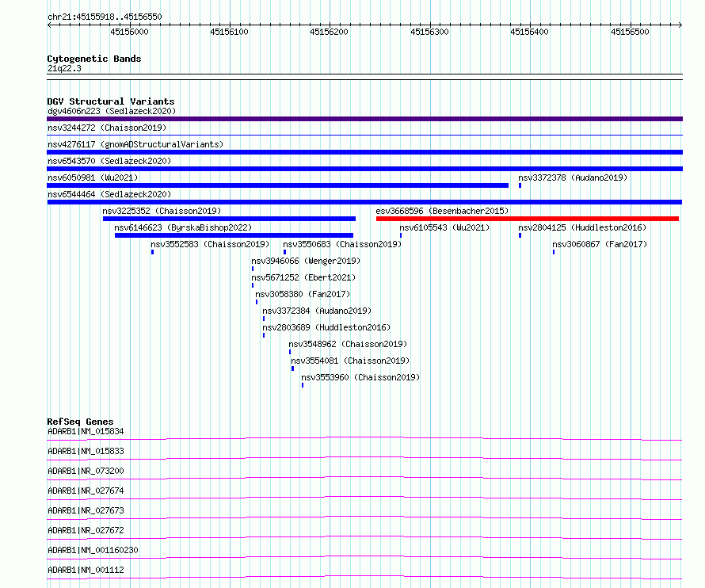The height and width of the screenshot is (588, 705).
Task: Click the dgv4606n223 (Sedlazeck2020) variant label
Action: pyautogui.click(x=112, y=111)
